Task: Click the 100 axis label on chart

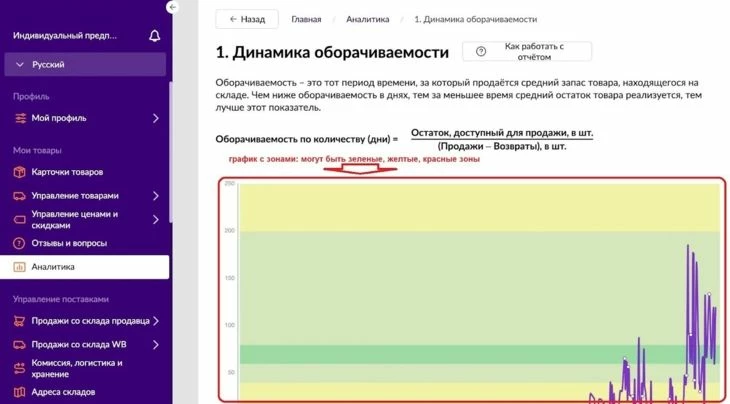Action: pyautogui.click(x=230, y=325)
